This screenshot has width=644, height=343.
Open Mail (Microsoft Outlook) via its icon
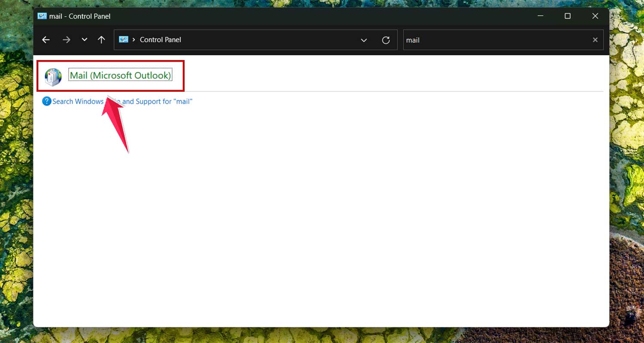tap(52, 76)
